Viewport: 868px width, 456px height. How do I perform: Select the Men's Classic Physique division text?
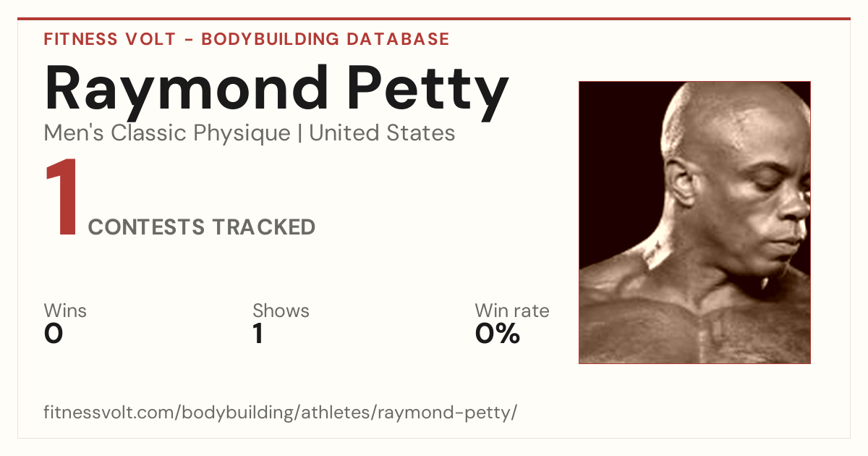[167, 133]
